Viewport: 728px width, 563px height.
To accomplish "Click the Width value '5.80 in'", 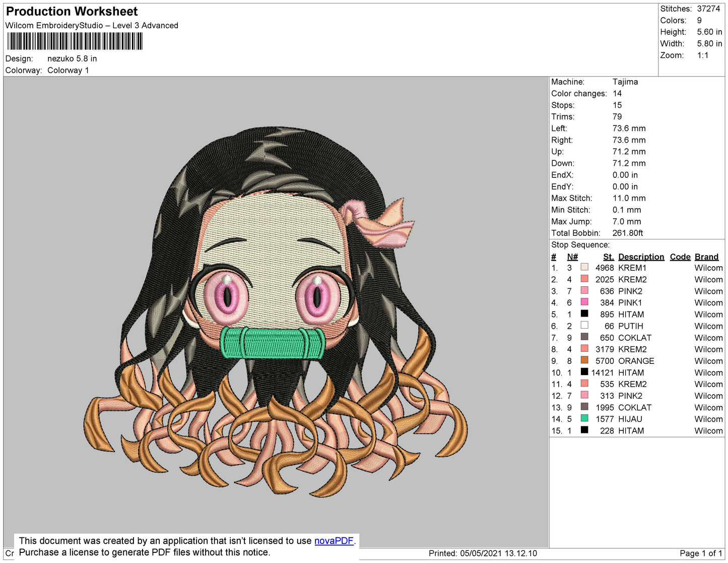I will [x=709, y=44].
